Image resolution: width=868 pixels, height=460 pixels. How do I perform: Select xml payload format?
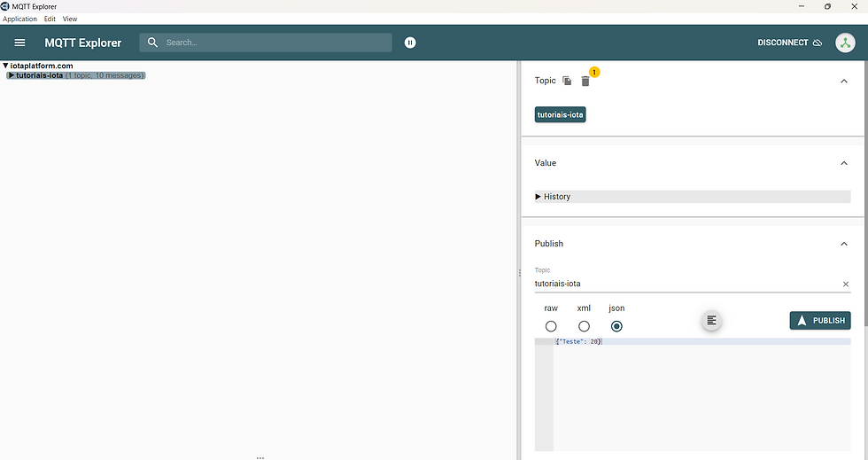coord(584,326)
